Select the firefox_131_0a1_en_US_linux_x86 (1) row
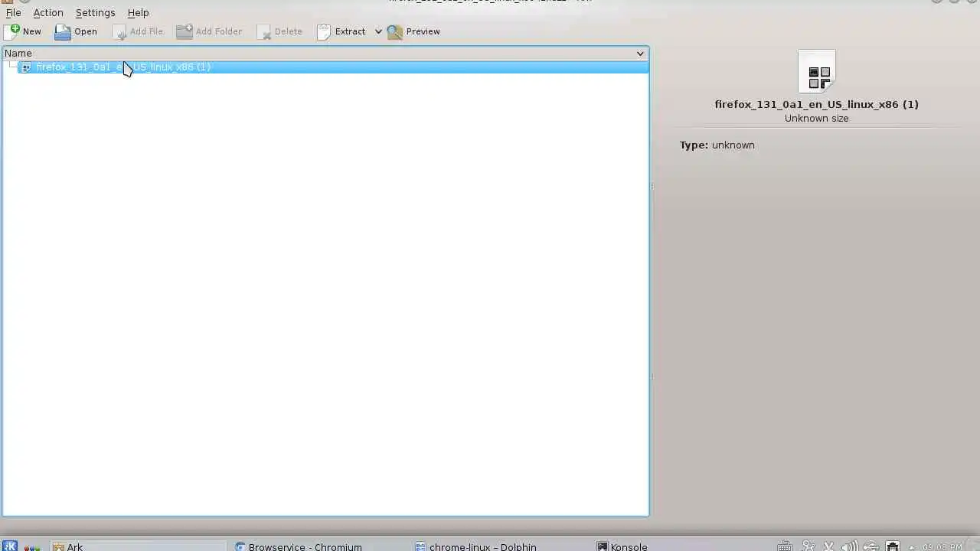The width and height of the screenshot is (980, 551). click(x=333, y=67)
